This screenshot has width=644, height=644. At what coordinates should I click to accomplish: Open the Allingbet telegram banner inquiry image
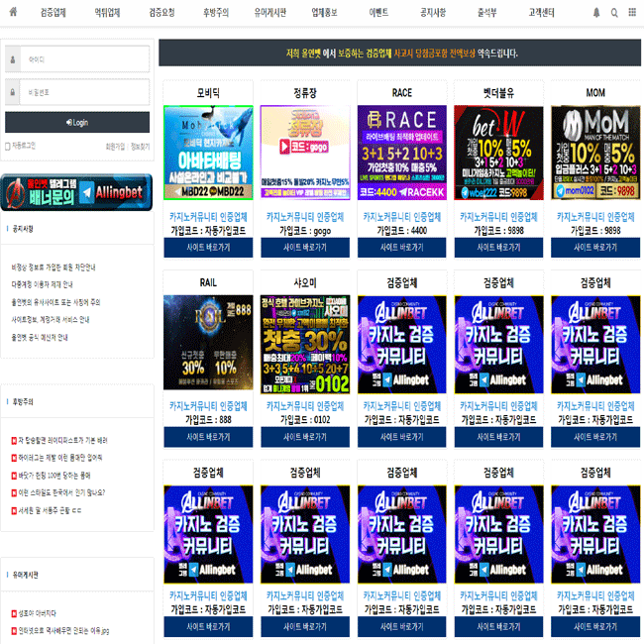[77, 192]
